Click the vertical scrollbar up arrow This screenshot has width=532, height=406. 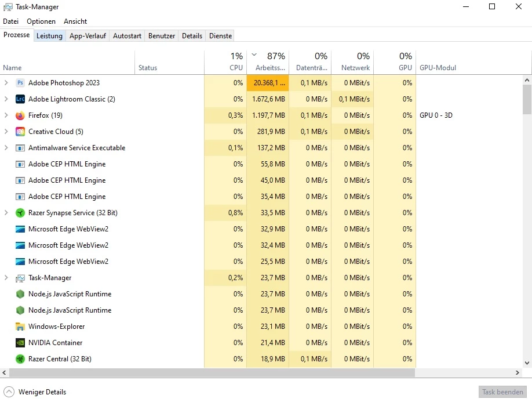pyautogui.click(x=527, y=81)
